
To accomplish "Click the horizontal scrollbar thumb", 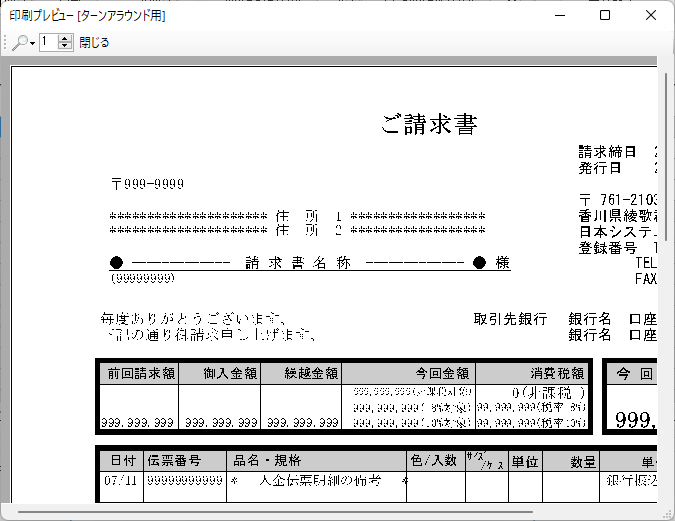I will [x=275, y=512].
